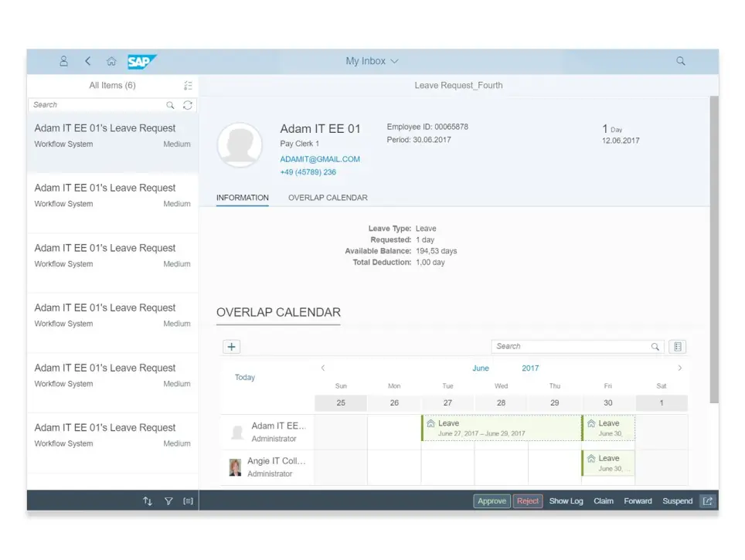Click the ADAMIT@GMAIL.COM email link
Screen dimensions: 745x560
(x=320, y=159)
